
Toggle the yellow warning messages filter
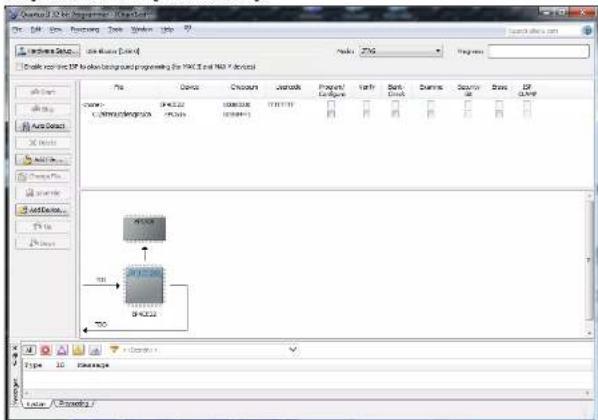tap(79, 349)
